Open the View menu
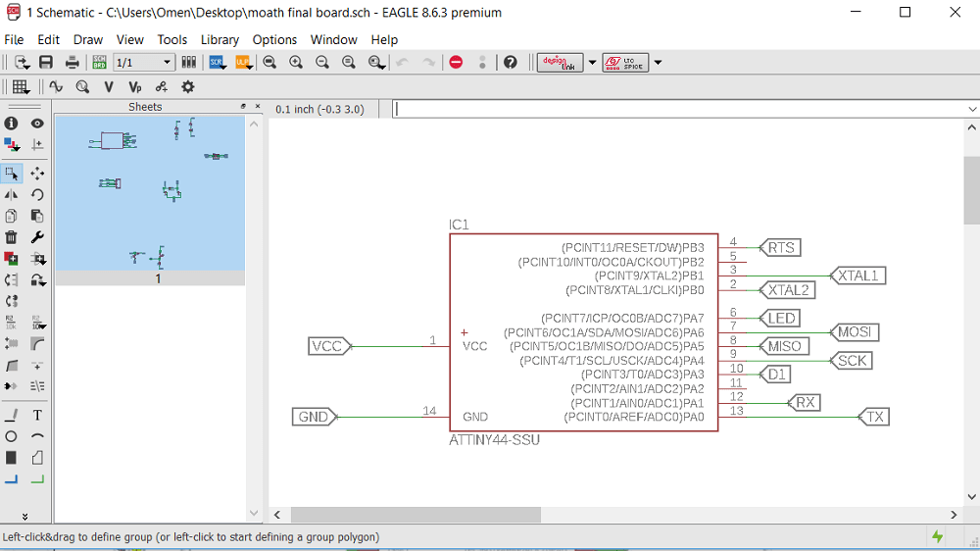Image resolution: width=980 pixels, height=551 pixels. (x=130, y=39)
